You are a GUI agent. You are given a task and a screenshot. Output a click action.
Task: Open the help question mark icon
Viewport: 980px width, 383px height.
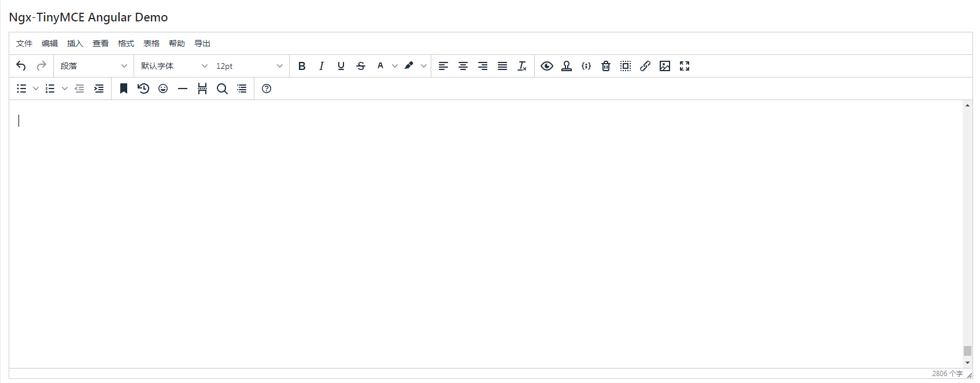pyautogui.click(x=267, y=89)
